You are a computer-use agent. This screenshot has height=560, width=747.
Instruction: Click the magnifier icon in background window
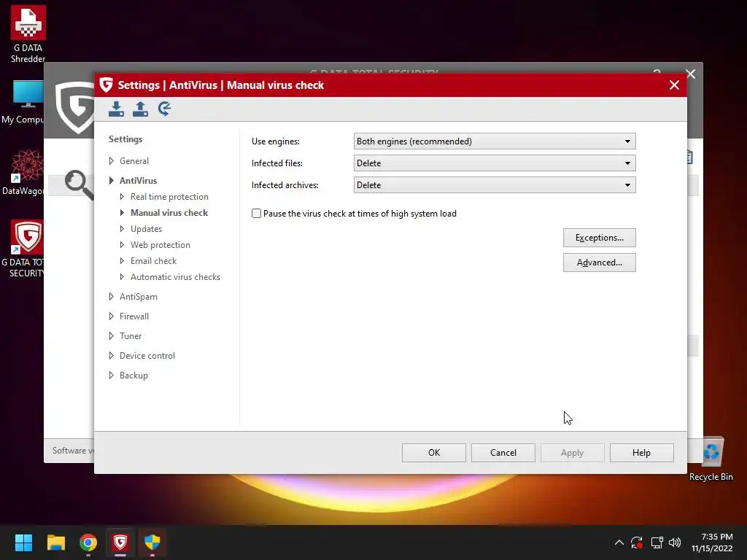pyautogui.click(x=79, y=184)
